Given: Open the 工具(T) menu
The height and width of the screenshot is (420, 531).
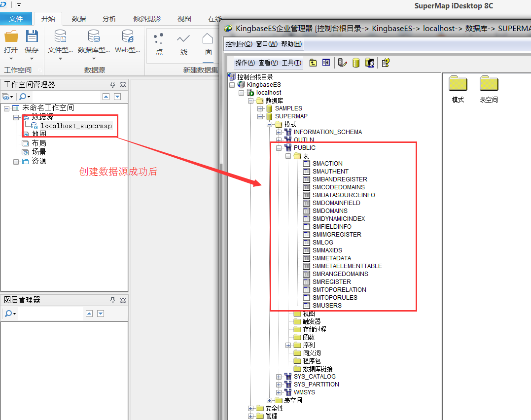Looking at the screenshot, I should (291, 63).
